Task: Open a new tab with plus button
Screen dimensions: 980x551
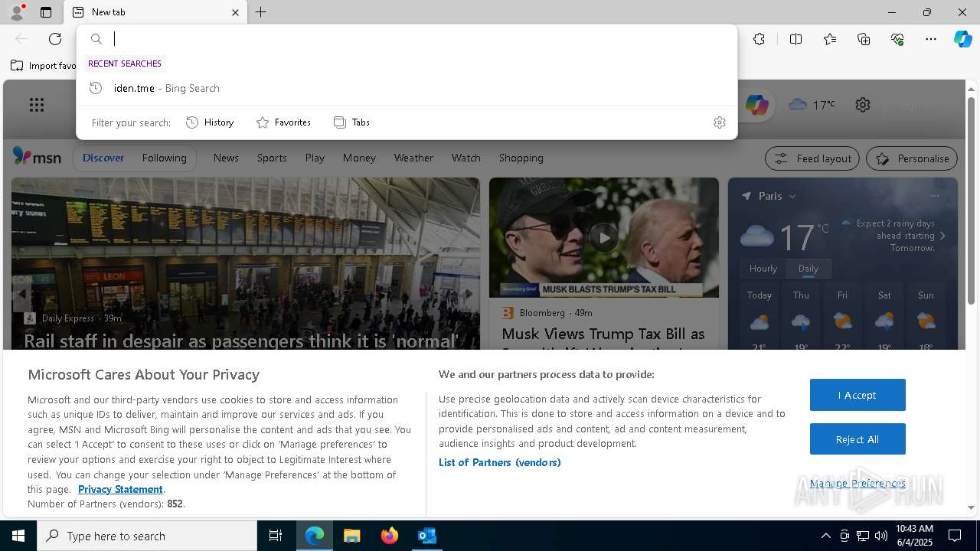Action: point(261,12)
